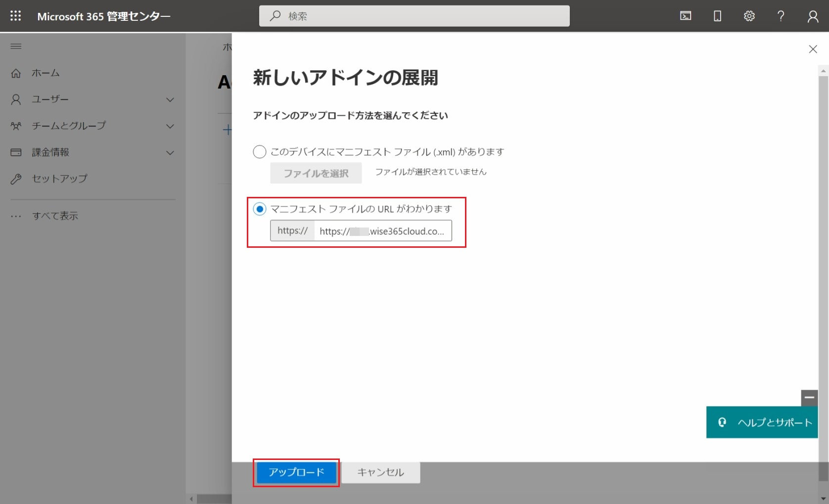829x504 pixels.
Task: Click the manifest URL input field
Action: pyautogui.click(x=382, y=231)
